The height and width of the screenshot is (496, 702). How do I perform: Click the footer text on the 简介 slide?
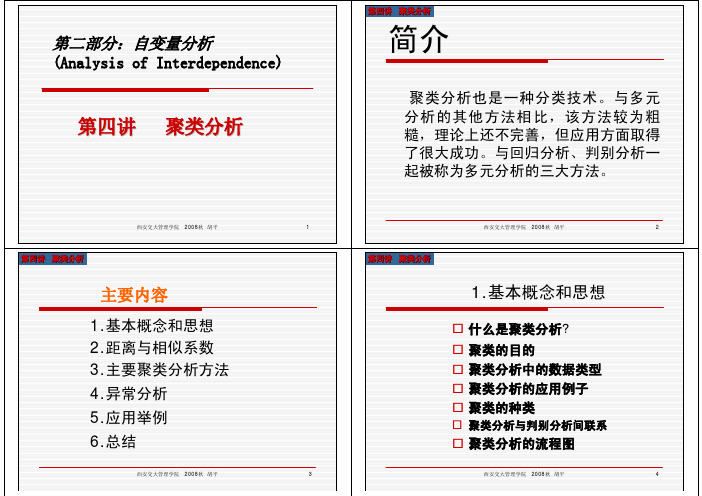[524, 227]
